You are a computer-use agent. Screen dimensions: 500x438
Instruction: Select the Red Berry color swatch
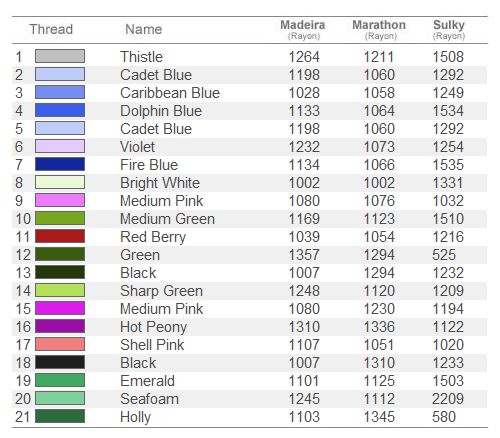pos(60,236)
